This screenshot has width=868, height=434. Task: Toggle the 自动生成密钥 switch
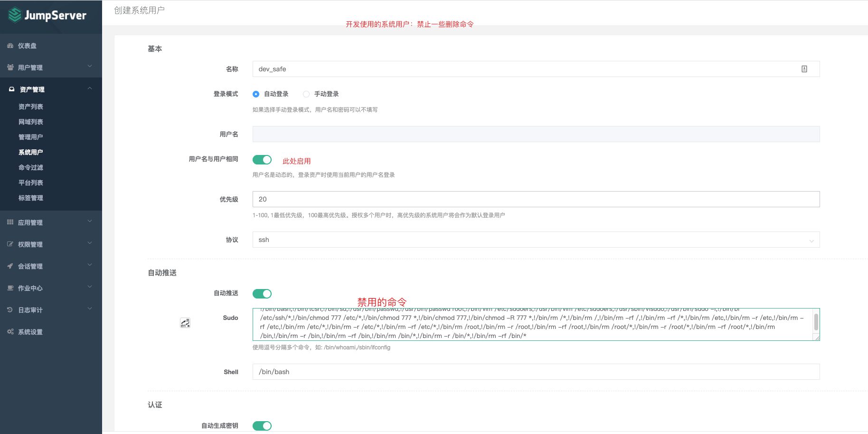[x=262, y=426]
